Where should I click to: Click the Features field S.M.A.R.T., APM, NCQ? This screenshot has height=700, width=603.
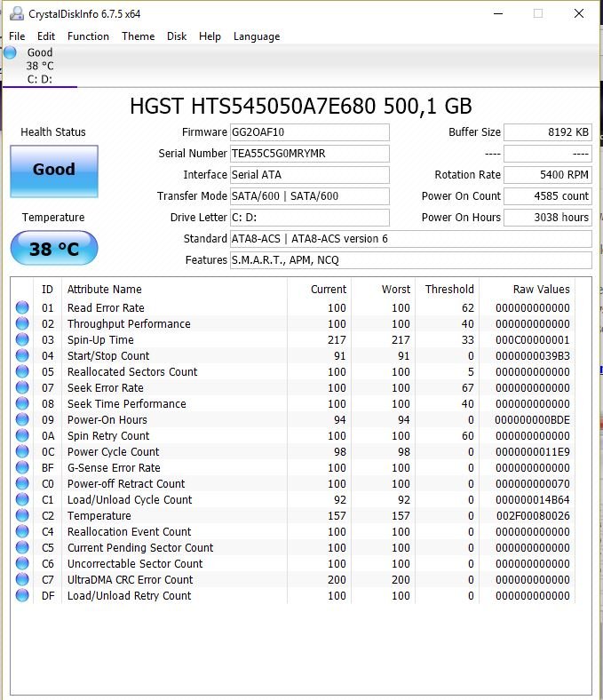pyautogui.click(x=411, y=260)
